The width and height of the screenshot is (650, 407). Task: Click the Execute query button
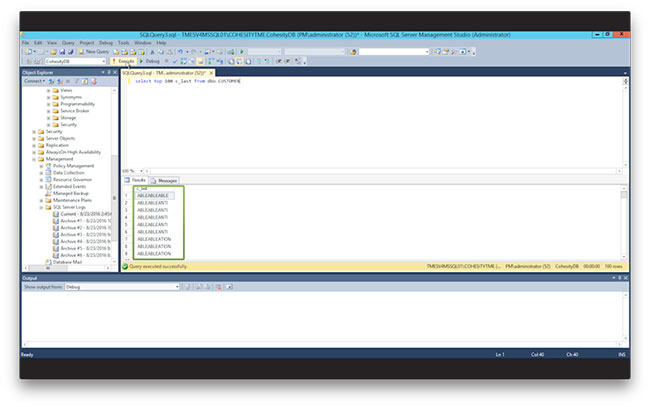click(x=125, y=61)
